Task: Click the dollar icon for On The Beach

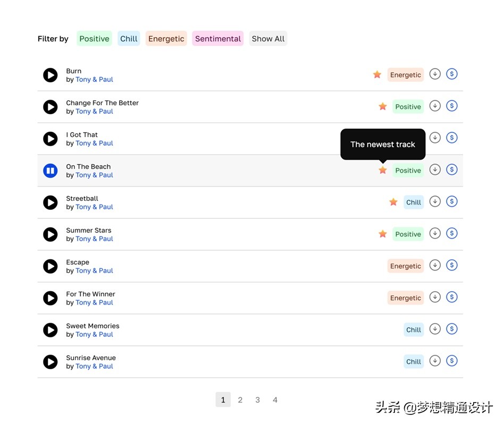Action: (x=452, y=169)
